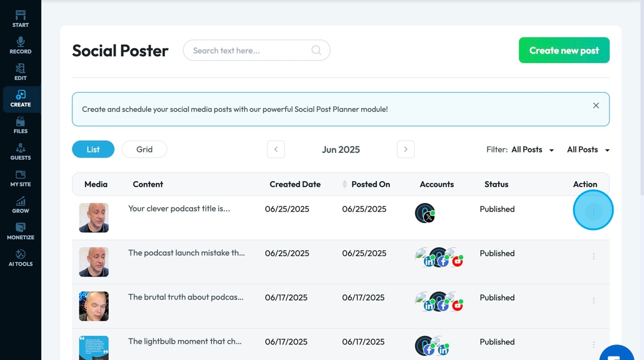Type in the search text field

coord(250,51)
